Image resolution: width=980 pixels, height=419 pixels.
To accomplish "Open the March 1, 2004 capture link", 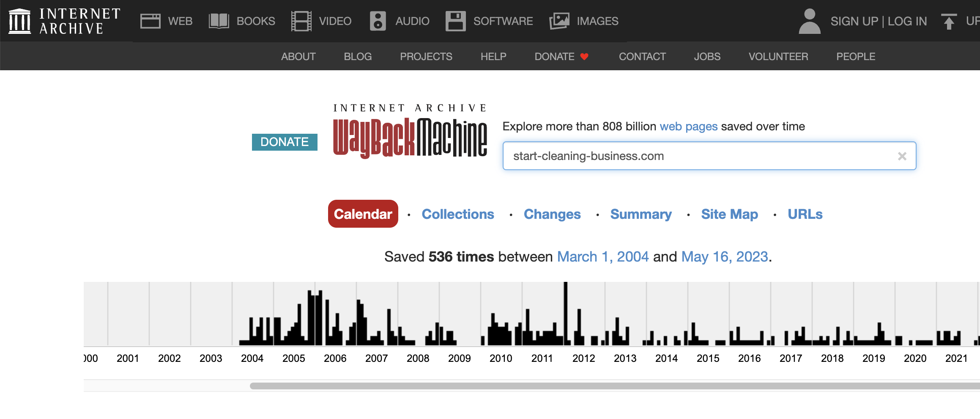I will click(x=602, y=256).
